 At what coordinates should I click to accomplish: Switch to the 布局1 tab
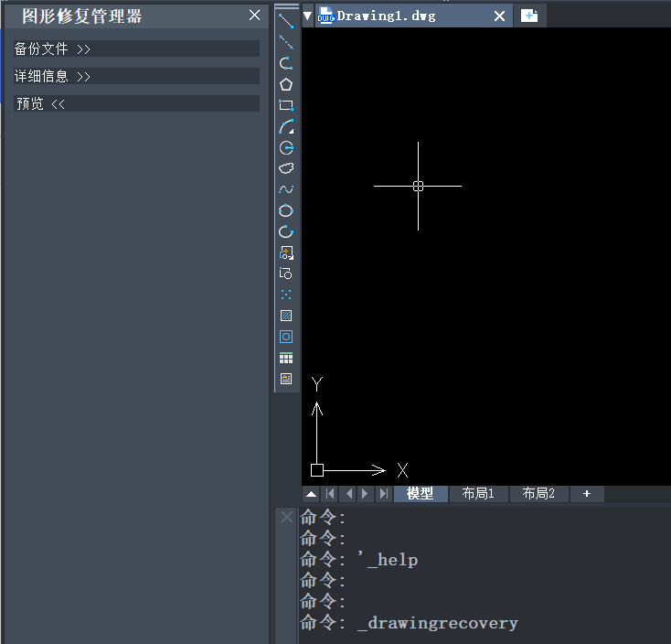[478, 494]
